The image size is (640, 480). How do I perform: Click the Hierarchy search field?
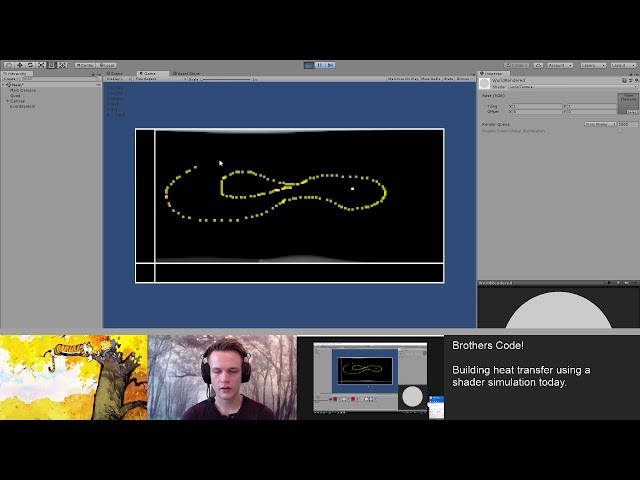pos(59,79)
